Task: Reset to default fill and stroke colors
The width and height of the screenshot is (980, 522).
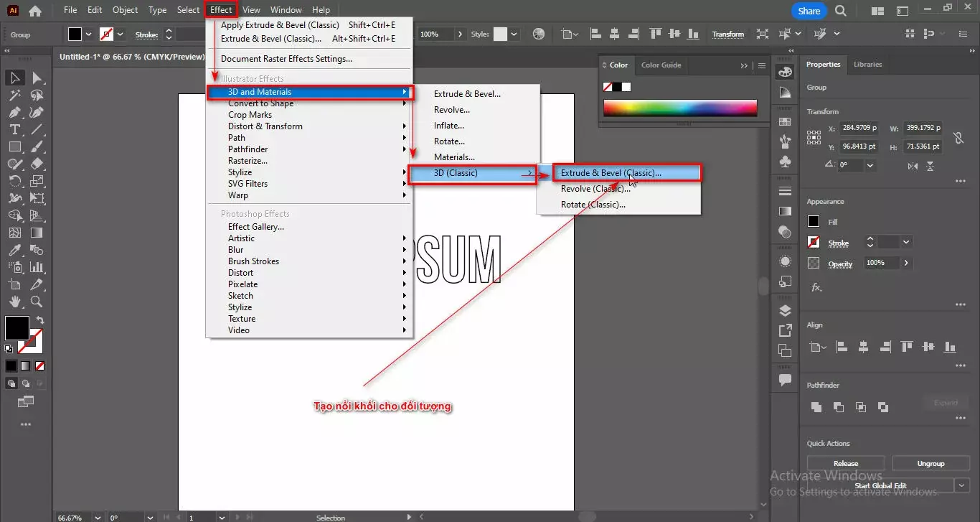Action: tap(7, 348)
